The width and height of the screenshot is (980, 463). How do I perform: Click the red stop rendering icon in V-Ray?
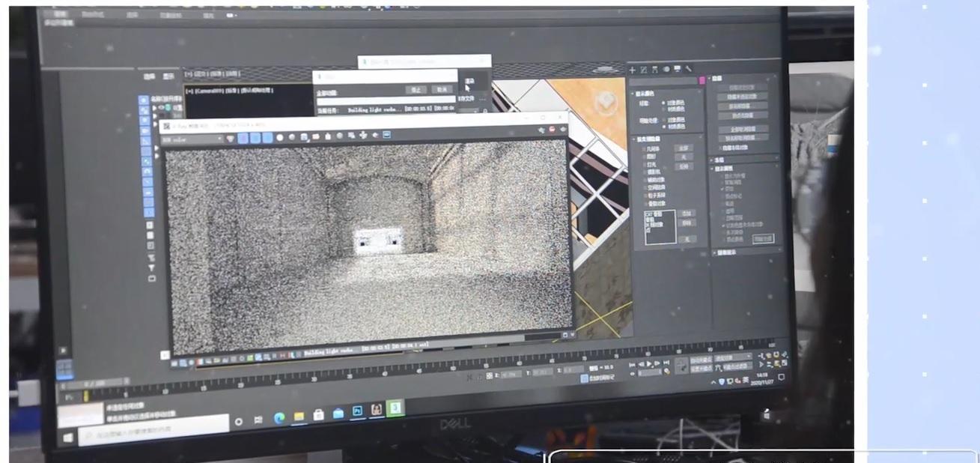coord(552,129)
